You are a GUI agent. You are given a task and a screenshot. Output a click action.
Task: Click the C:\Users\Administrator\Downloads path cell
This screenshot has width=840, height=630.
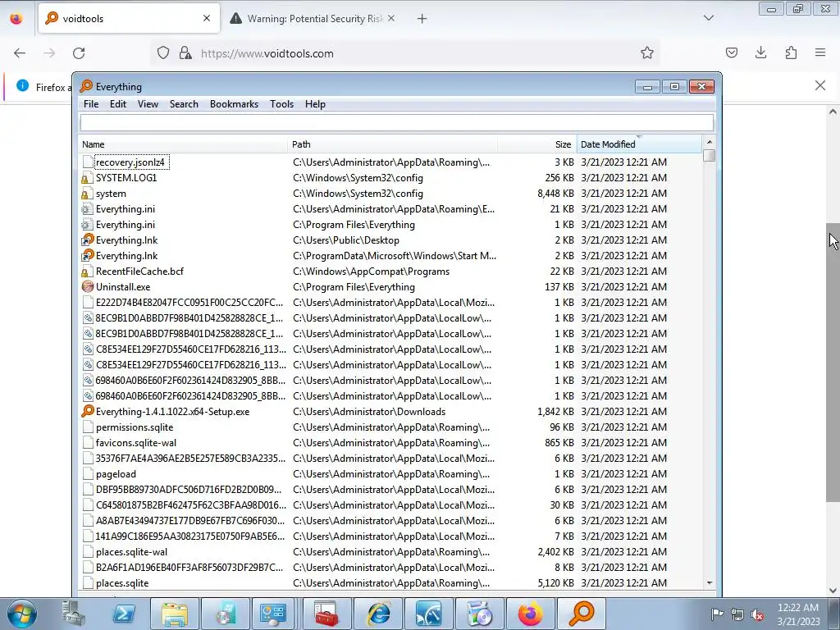click(x=369, y=412)
